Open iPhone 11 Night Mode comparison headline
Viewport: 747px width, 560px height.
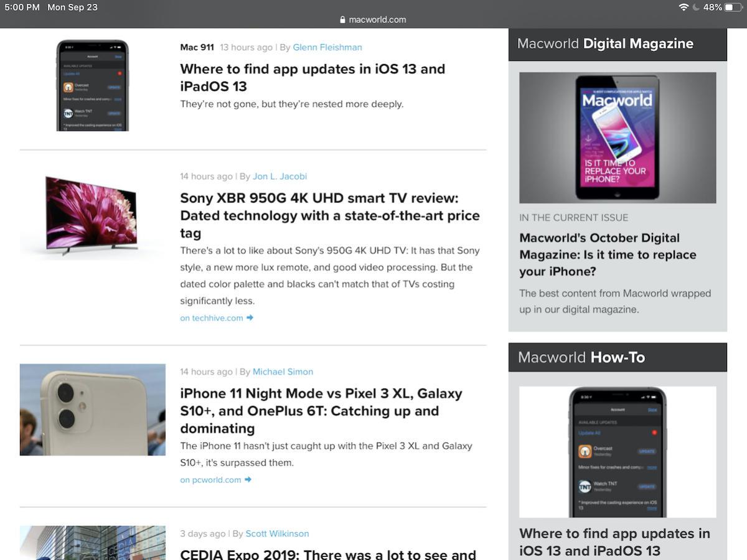[x=321, y=411]
